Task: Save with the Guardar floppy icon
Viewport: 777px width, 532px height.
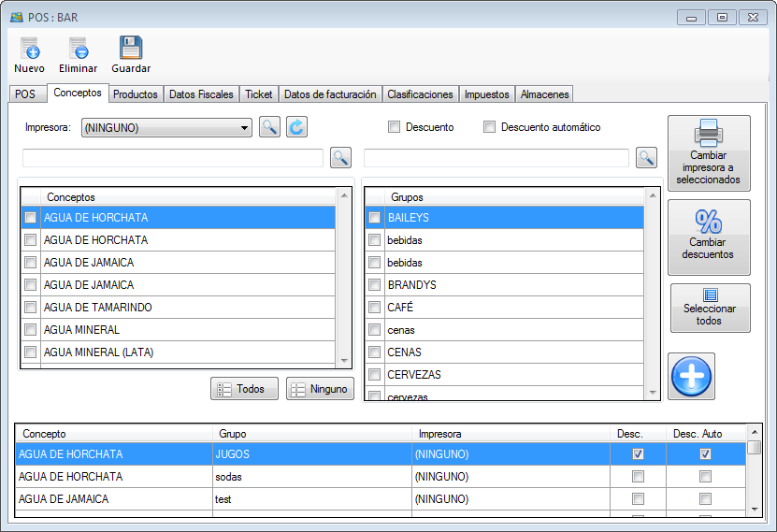Action: [131, 48]
